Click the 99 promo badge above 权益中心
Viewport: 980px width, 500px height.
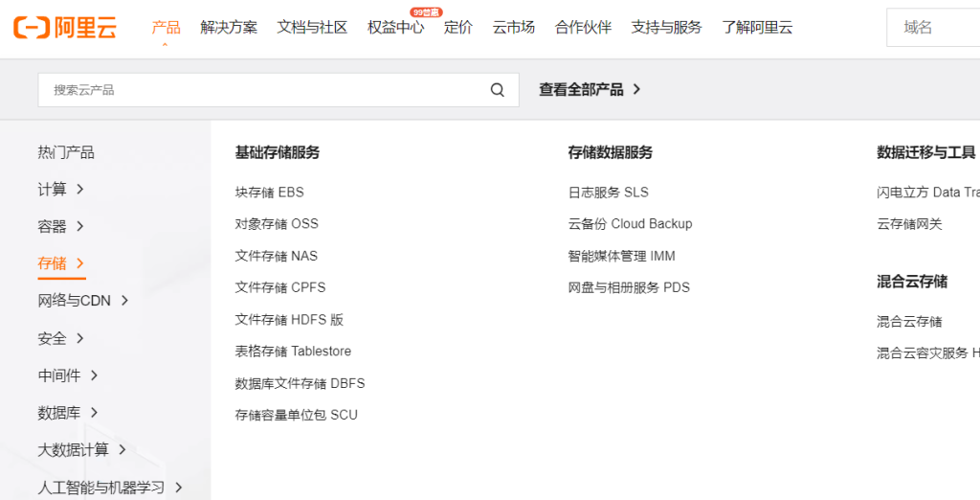(x=426, y=11)
